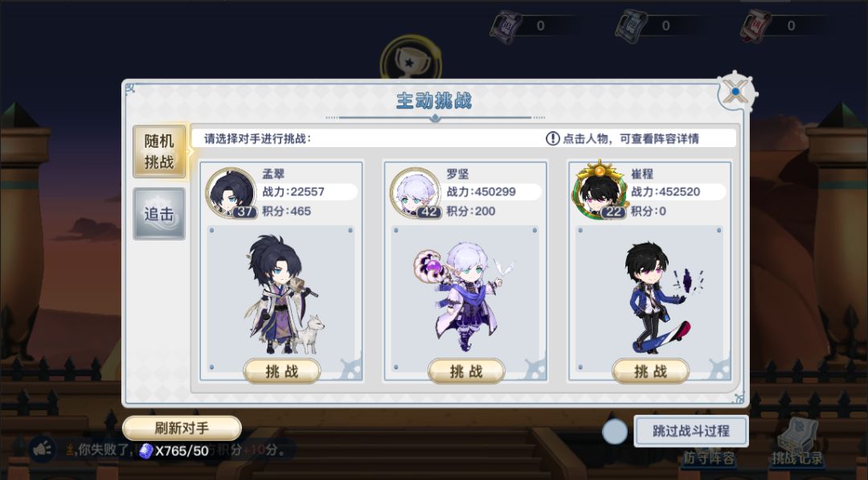Click the 刷新对手 refresh button
The height and width of the screenshot is (480, 868).
click(182, 428)
